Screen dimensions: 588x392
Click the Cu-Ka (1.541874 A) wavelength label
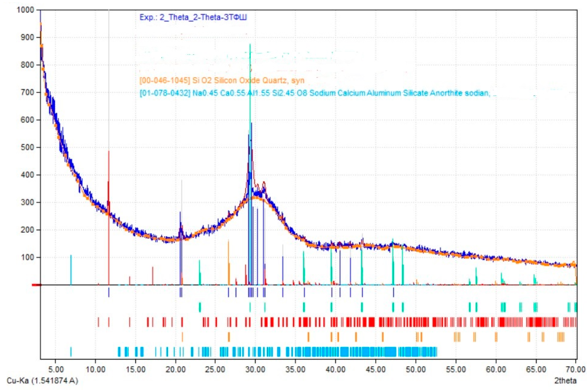coord(42,381)
